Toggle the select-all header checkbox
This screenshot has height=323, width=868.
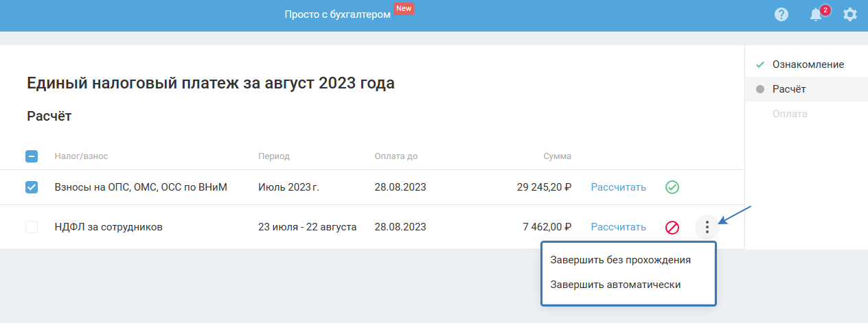pyautogui.click(x=32, y=156)
